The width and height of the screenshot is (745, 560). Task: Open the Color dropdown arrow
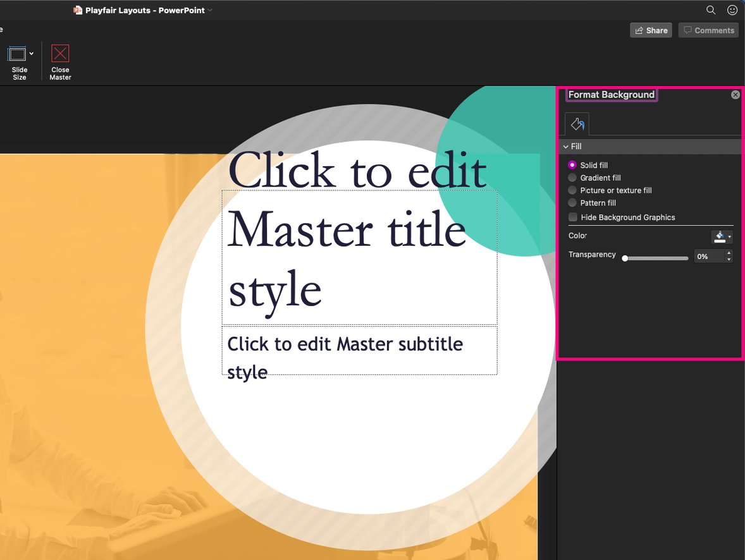[730, 236]
